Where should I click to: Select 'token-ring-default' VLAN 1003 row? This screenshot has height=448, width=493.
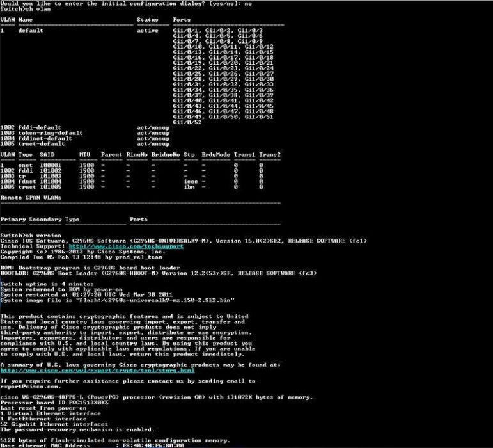point(85,133)
